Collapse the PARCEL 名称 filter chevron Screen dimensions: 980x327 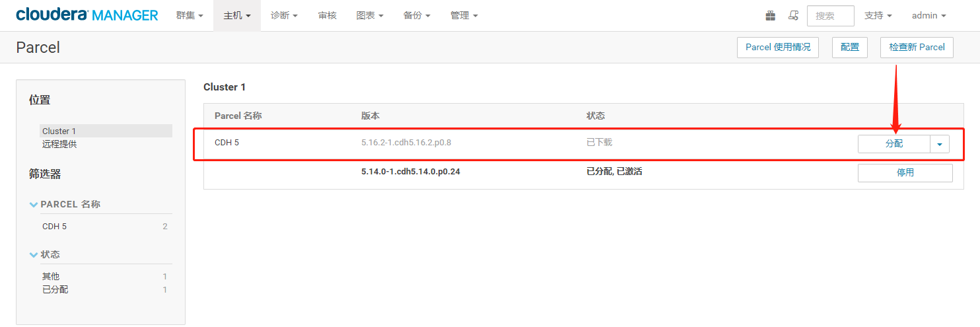click(34, 205)
